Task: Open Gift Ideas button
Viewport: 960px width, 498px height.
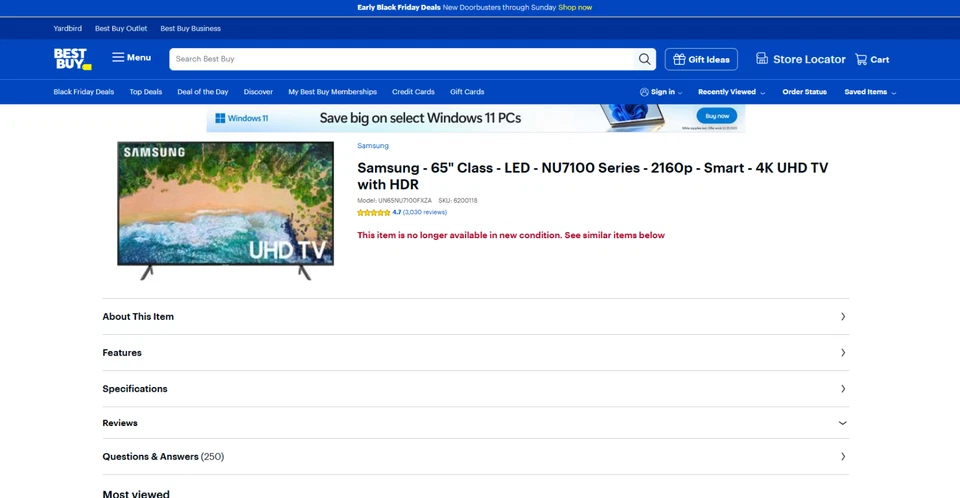Action: tap(701, 59)
